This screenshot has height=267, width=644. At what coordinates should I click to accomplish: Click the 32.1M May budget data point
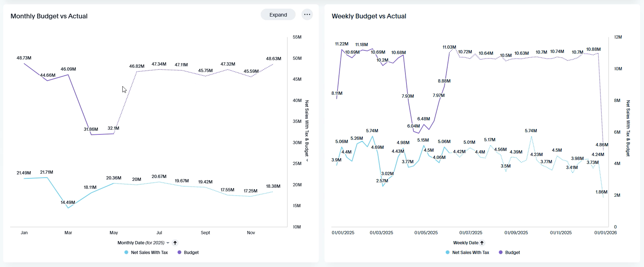click(114, 134)
